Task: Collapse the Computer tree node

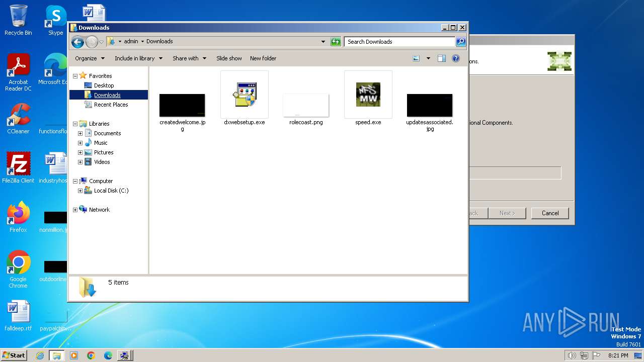Action: 75,181
